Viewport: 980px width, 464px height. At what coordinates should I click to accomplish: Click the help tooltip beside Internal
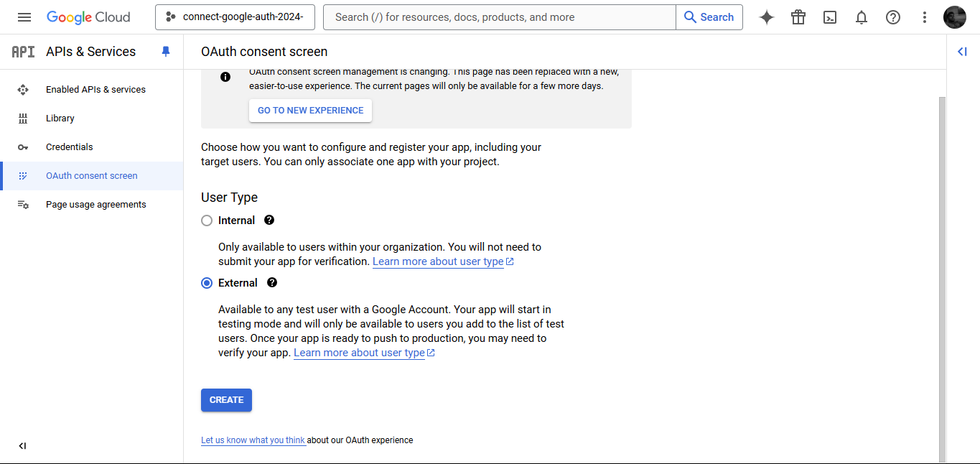[269, 220]
